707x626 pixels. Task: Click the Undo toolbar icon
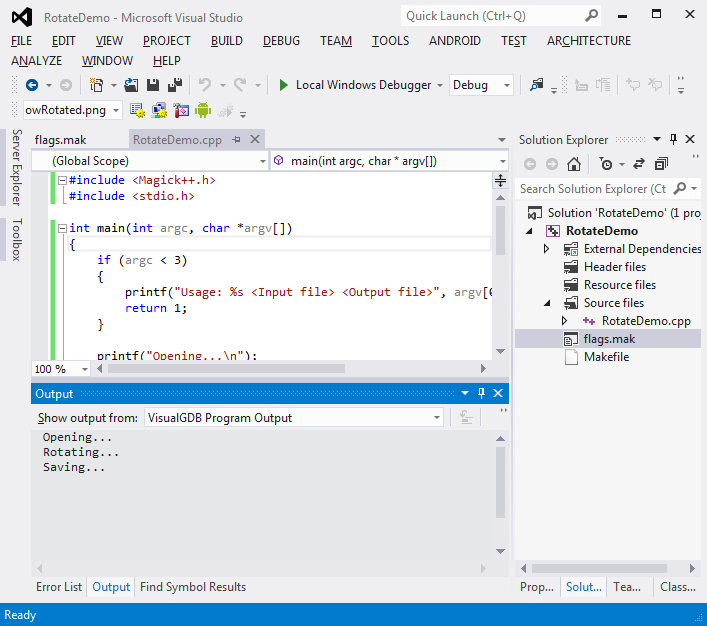tap(205, 85)
